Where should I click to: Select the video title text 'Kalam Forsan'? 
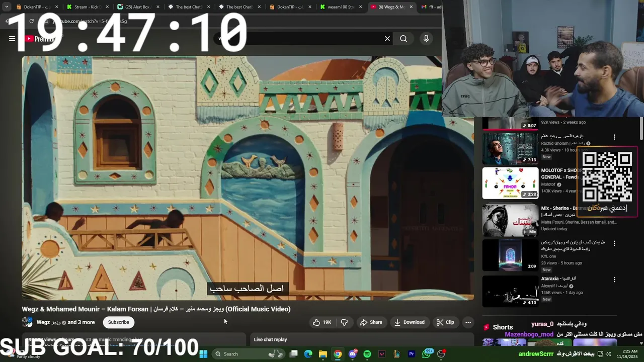pos(128,309)
